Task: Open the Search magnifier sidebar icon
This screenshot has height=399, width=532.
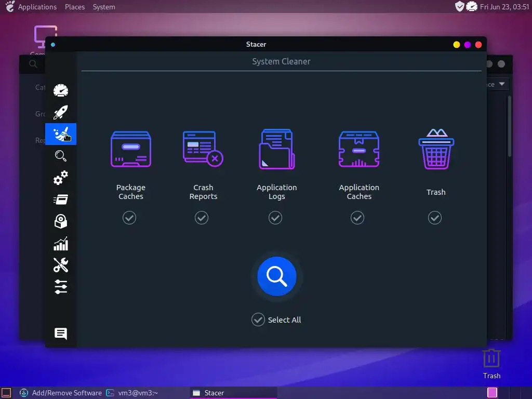Action: coord(61,156)
